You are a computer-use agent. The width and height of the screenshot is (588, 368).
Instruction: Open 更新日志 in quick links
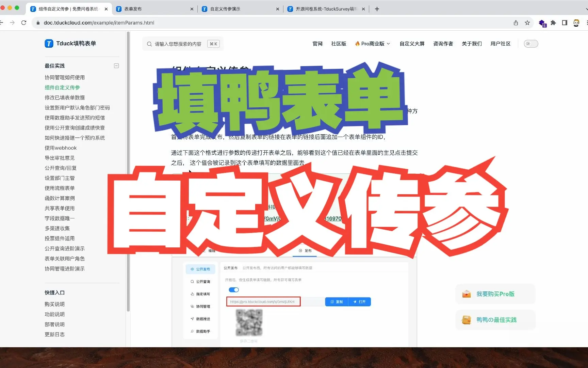[x=54, y=334]
